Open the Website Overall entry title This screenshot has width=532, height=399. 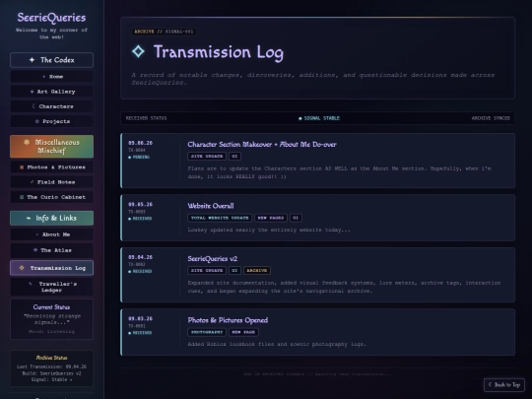pos(211,206)
